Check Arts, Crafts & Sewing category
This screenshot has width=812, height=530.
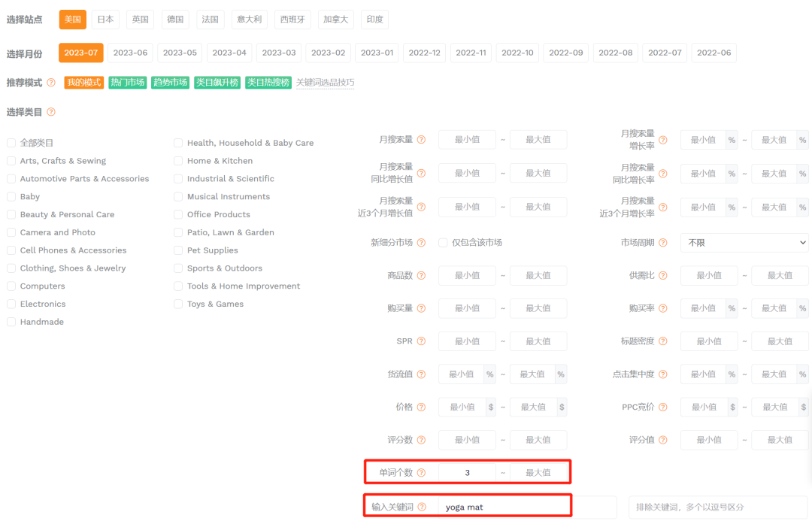pyautogui.click(x=11, y=161)
